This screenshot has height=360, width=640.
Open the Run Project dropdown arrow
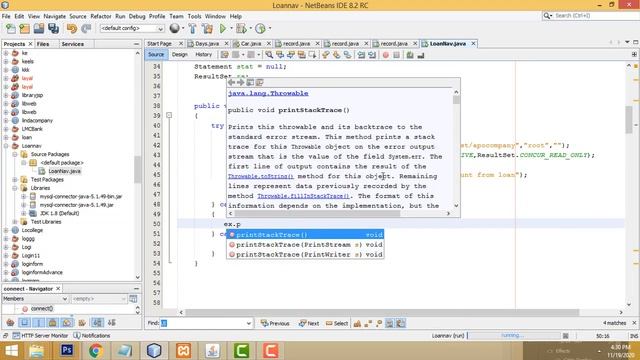[231, 29]
